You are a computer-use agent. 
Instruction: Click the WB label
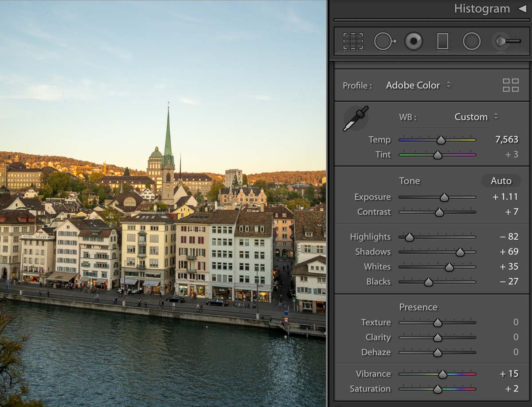(408, 117)
